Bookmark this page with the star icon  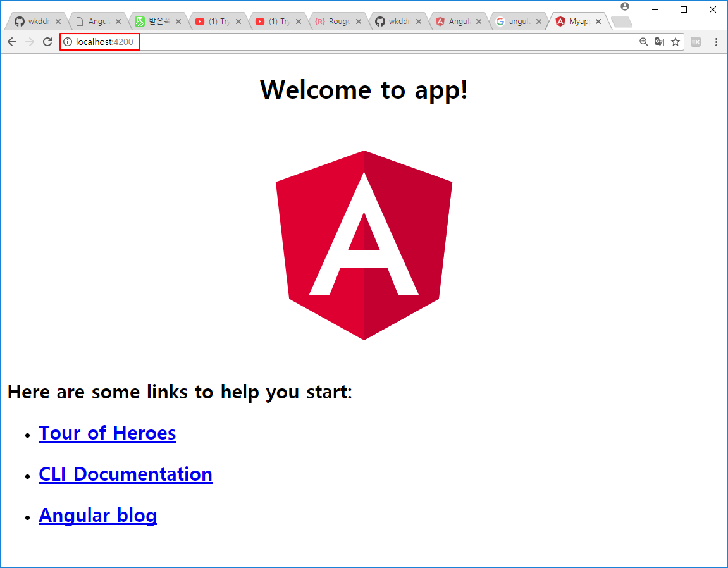point(676,42)
